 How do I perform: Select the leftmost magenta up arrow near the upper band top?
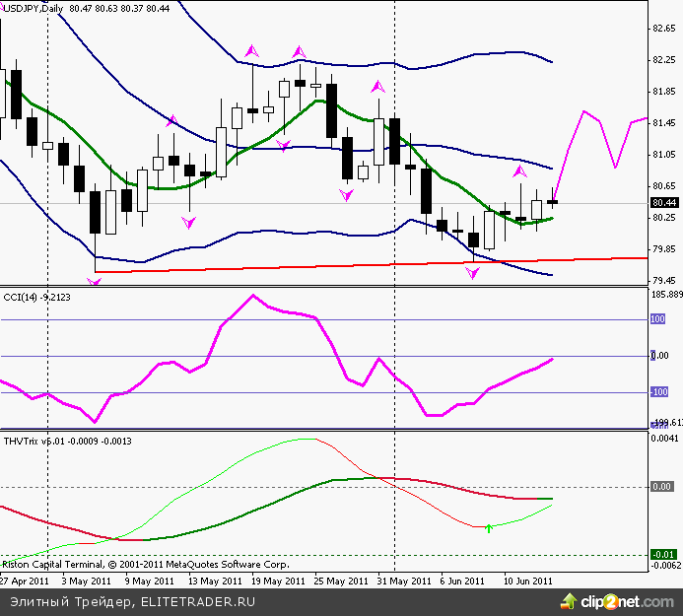pos(252,49)
